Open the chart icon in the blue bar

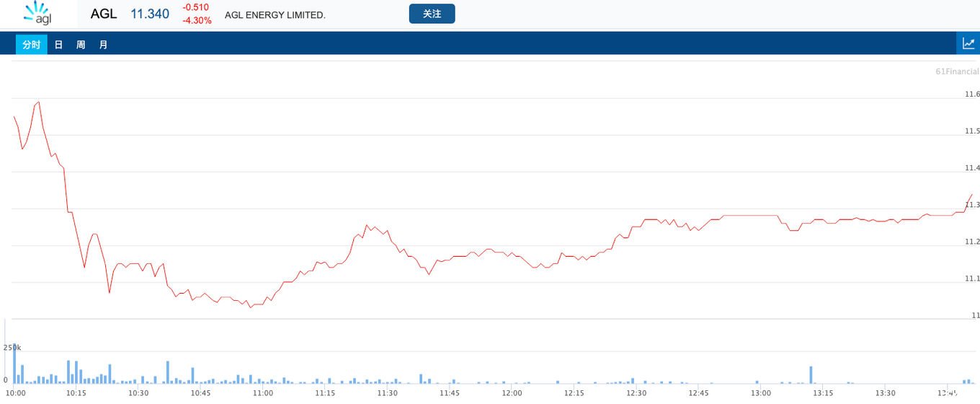coord(968,43)
